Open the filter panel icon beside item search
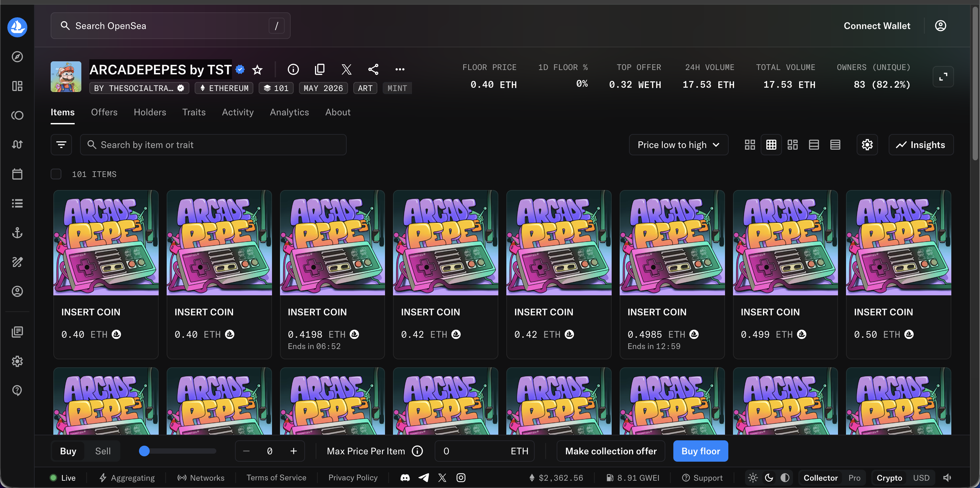This screenshot has width=980, height=488. pyautogui.click(x=61, y=145)
